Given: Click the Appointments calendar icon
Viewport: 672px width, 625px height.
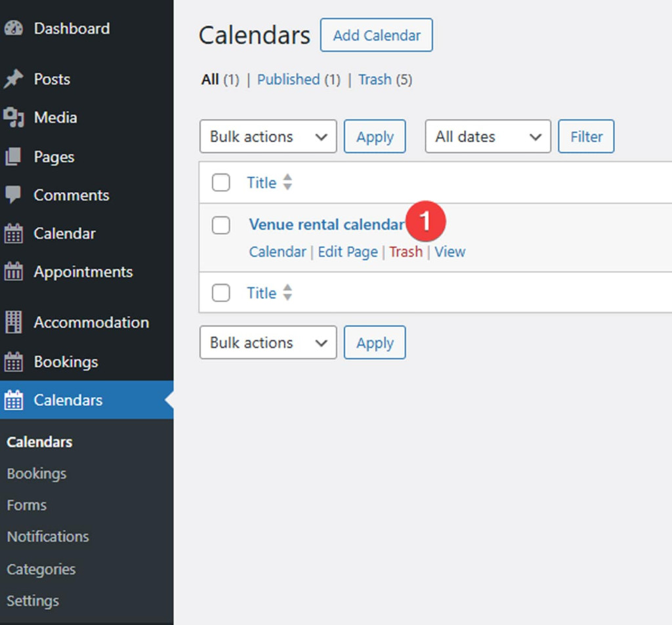Looking at the screenshot, I should (x=13, y=272).
